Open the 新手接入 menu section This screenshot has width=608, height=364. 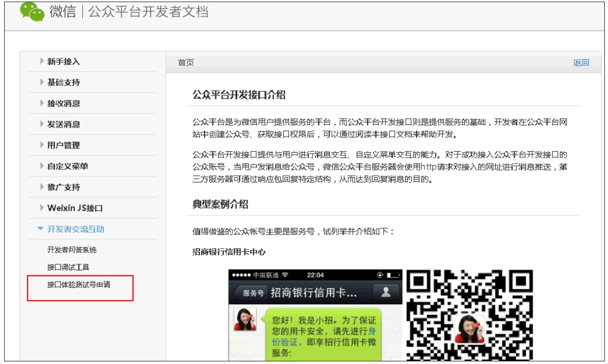coord(63,61)
